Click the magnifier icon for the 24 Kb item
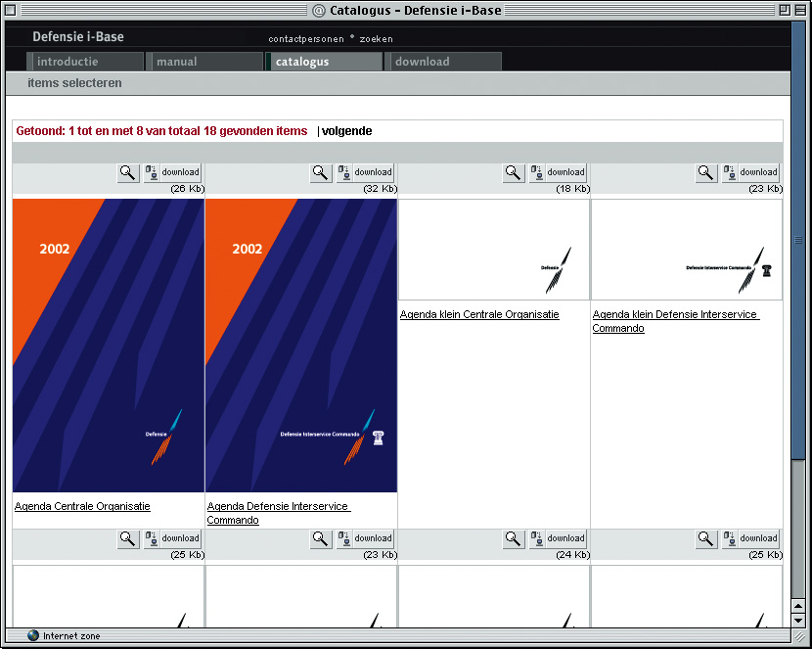Screen dimensions: 812x649 (514, 538)
